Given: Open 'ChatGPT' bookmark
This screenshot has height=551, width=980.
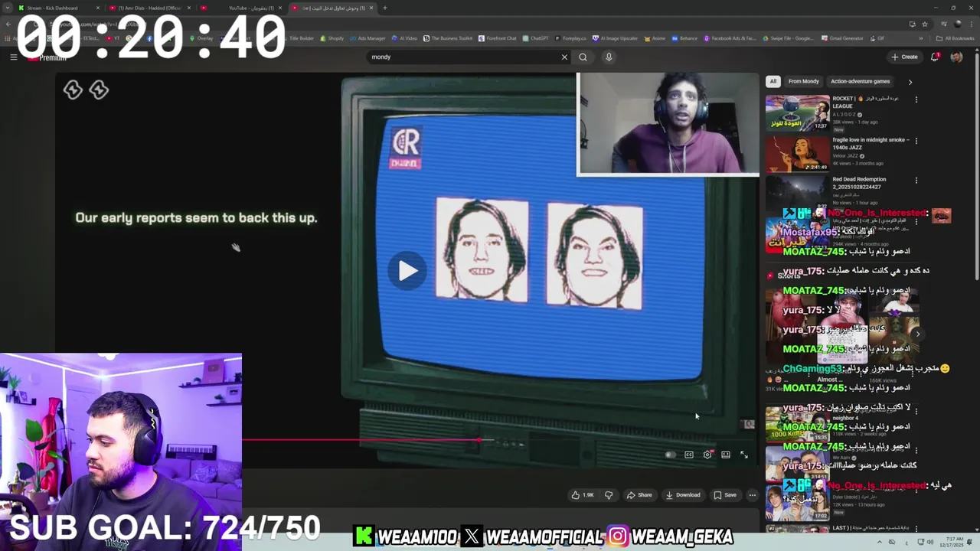Looking at the screenshot, I should point(536,38).
